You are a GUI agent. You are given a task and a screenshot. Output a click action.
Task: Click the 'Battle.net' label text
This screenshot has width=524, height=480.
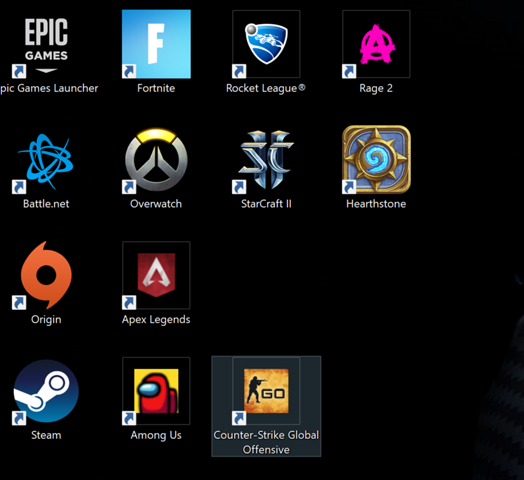click(x=46, y=204)
